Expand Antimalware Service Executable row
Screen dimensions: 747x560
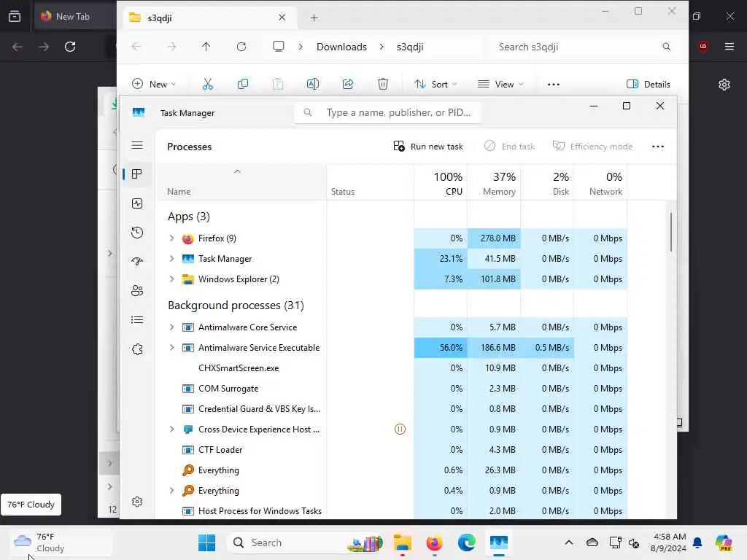point(171,348)
